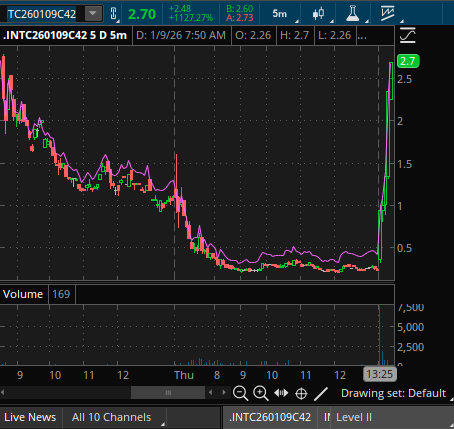
Task: Click the price axis scale settings icon
Action: [x=408, y=35]
